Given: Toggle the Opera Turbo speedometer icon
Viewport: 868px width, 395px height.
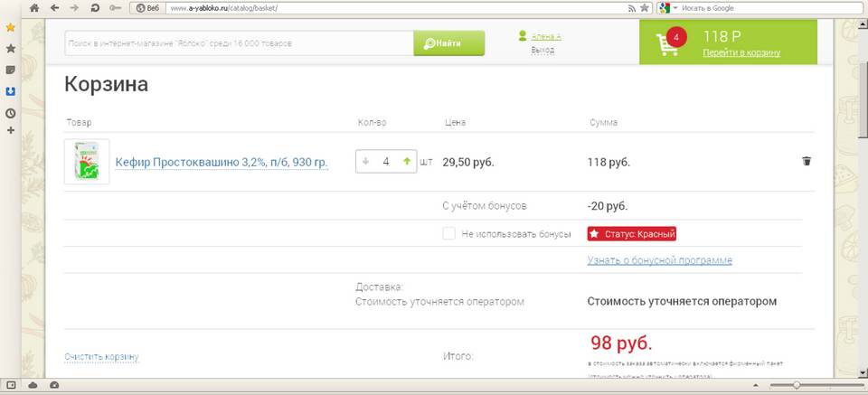Looking at the screenshot, I should click(x=53, y=385).
